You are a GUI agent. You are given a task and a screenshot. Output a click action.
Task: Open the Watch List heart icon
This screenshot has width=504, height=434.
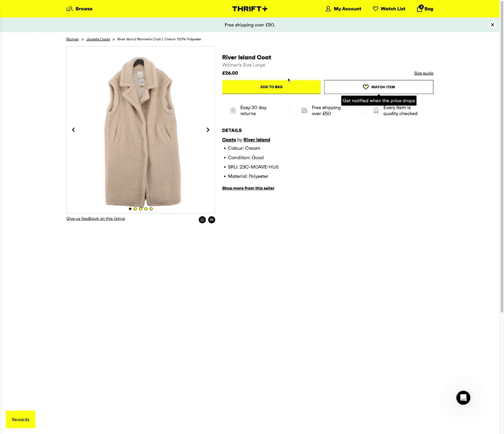tap(376, 9)
